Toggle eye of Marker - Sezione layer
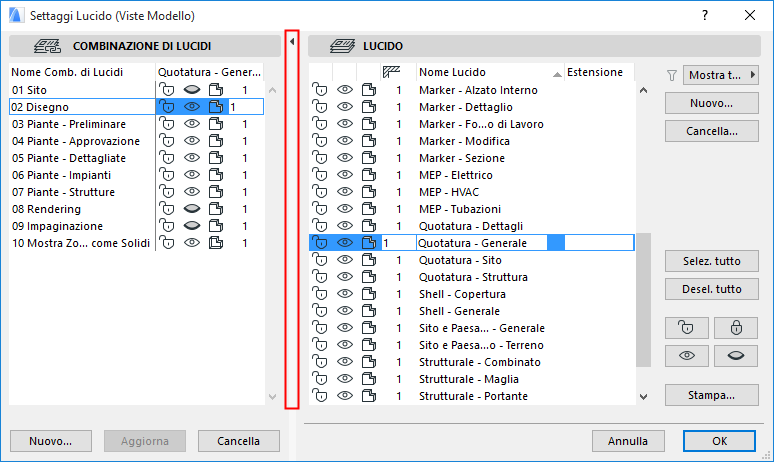The width and height of the screenshot is (774, 462). pyautogui.click(x=345, y=158)
